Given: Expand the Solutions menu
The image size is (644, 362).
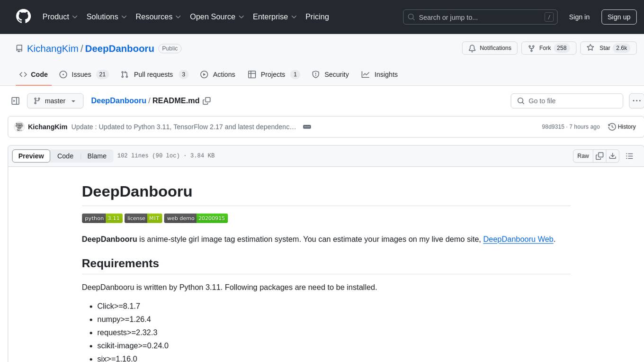Looking at the screenshot, I should [x=107, y=17].
